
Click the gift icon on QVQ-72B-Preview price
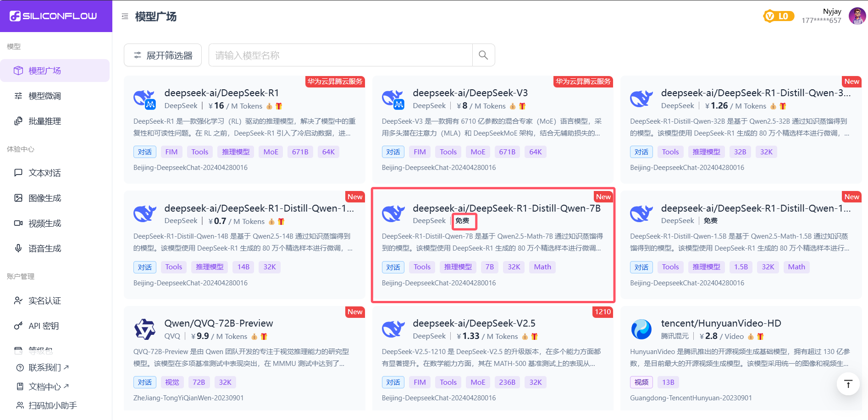coord(264,337)
